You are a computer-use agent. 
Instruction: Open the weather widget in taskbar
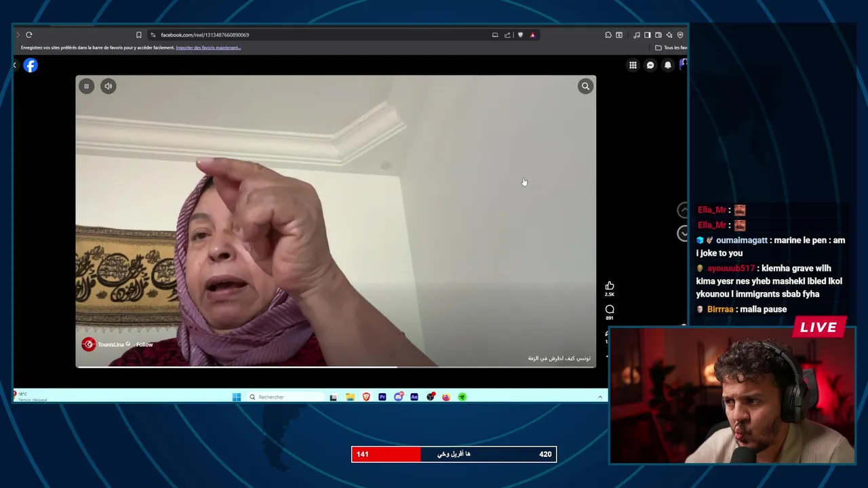(x=31, y=396)
